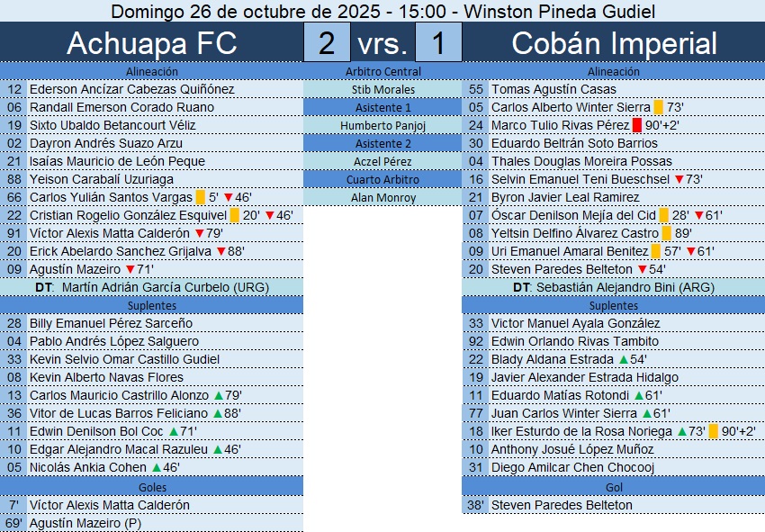Click the yellow card beside Carlos Alberto Winter Sierra
This screenshot has height=532, width=765.
pos(658,107)
